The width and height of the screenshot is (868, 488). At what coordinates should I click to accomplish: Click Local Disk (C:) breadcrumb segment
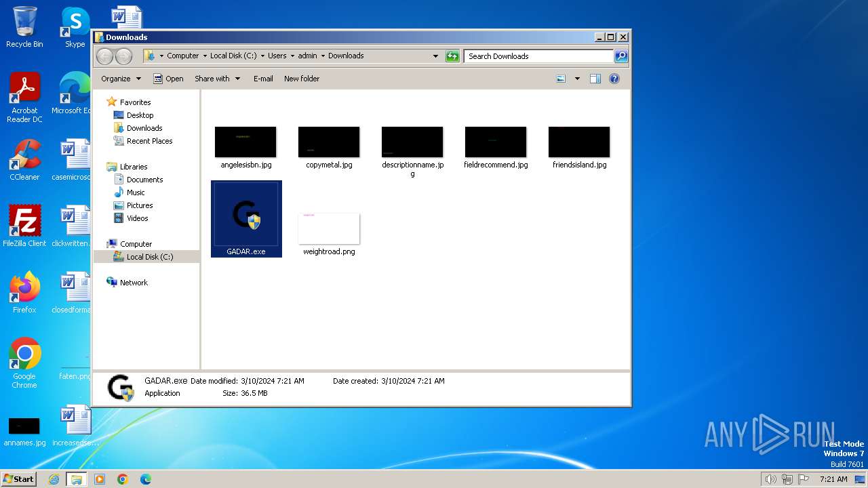(x=233, y=56)
